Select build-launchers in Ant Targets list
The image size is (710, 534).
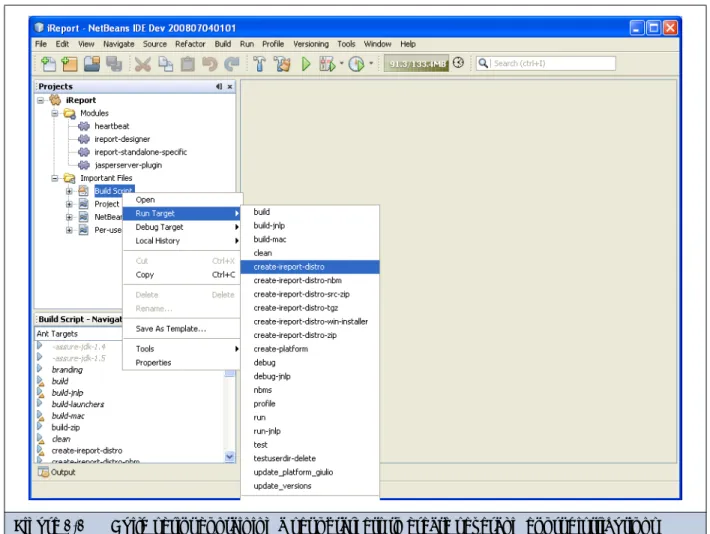coord(77,404)
